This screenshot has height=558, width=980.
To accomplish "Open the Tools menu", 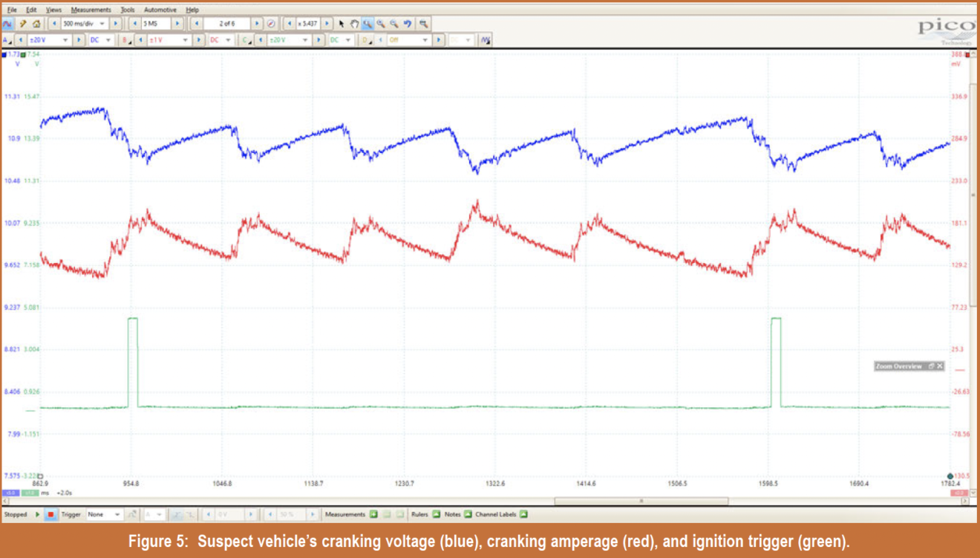I will 128,10.
